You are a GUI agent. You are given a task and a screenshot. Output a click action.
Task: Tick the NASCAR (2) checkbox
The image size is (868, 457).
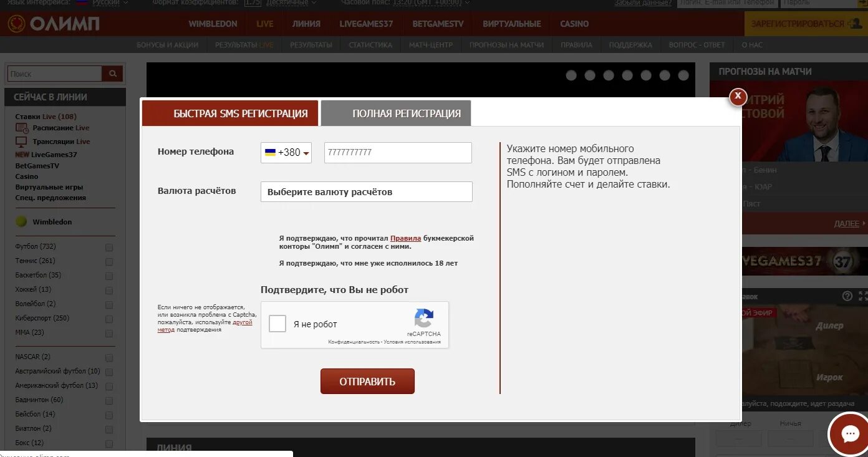click(109, 358)
